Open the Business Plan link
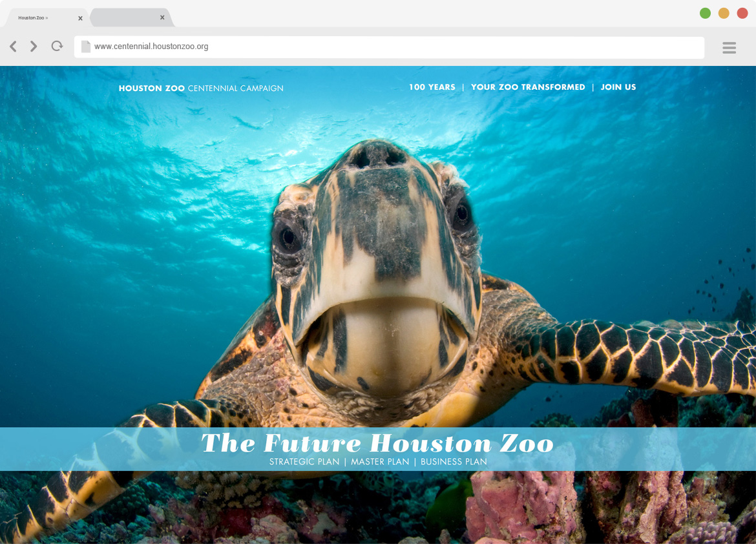Viewport: 756px width, 544px height. pyautogui.click(x=454, y=461)
